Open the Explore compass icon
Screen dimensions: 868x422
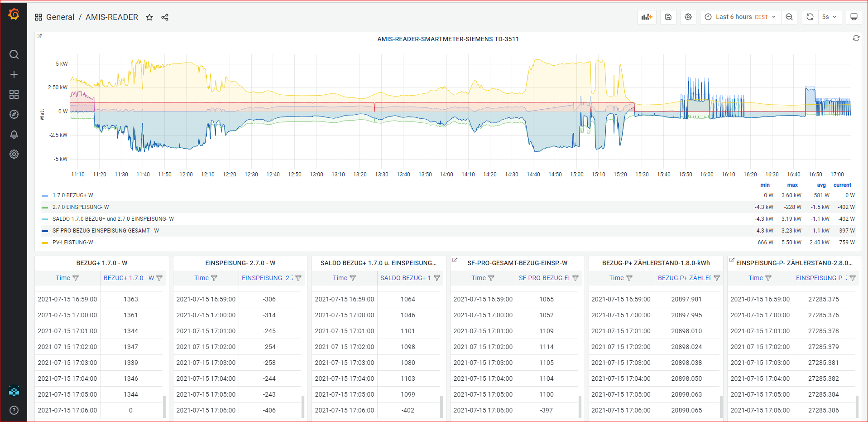pos(14,114)
